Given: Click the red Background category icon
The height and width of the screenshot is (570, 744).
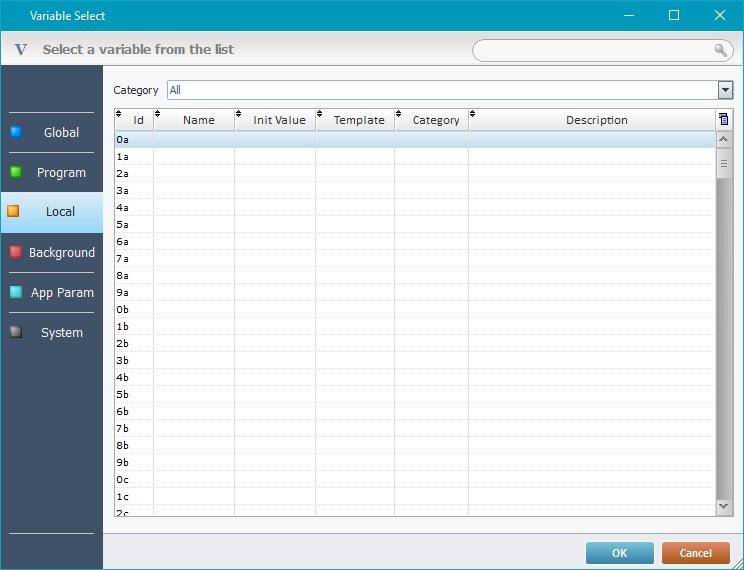Looking at the screenshot, I should click(15, 252).
